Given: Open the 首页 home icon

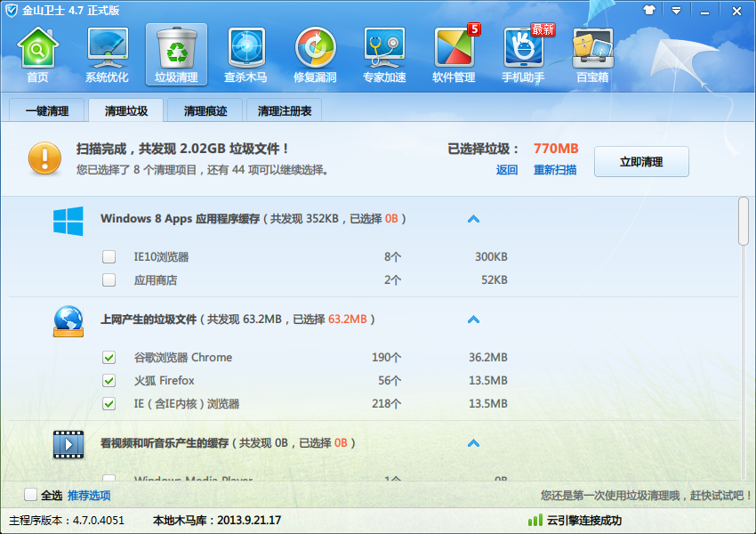Looking at the screenshot, I should pyautogui.click(x=37, y=54).
